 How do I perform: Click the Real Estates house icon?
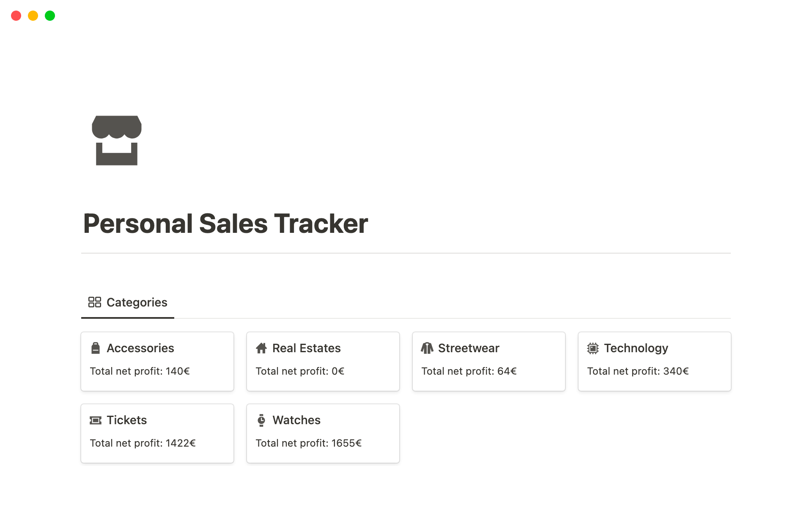(261, 348)
